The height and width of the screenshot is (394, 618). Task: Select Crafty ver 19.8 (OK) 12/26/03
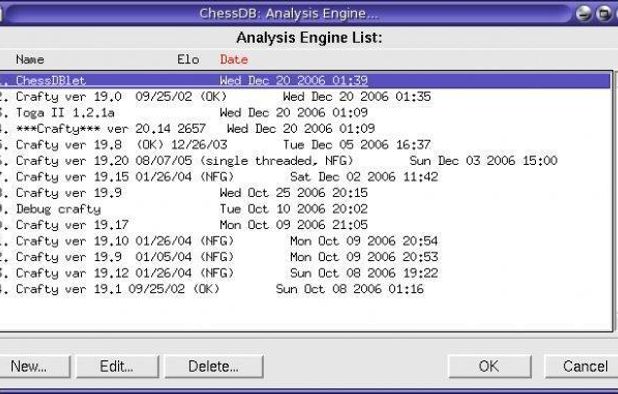tap(305, 145)
